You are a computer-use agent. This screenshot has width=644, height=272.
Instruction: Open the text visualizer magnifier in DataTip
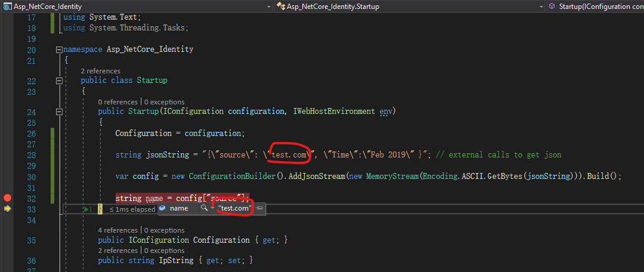coord(204,208)
